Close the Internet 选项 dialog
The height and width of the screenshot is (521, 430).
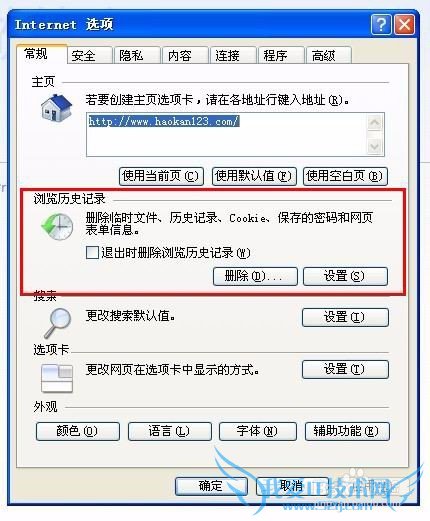tap(404, 25)
